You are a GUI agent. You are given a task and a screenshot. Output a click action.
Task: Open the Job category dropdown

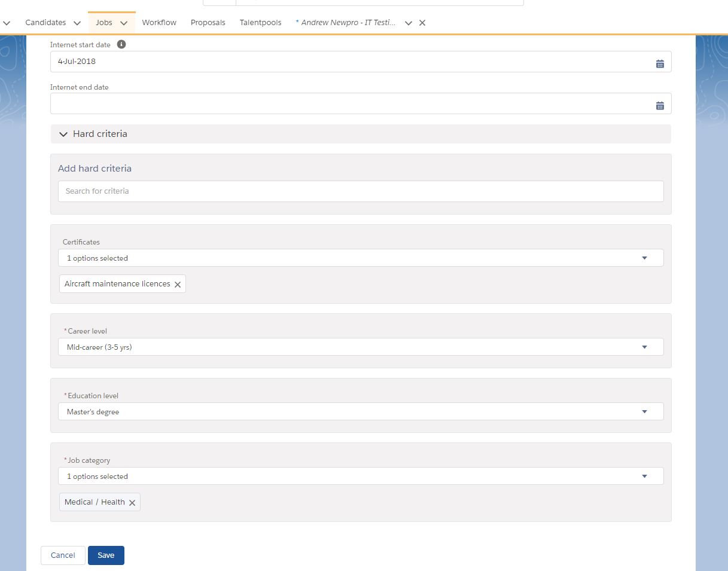click(361, 476)
